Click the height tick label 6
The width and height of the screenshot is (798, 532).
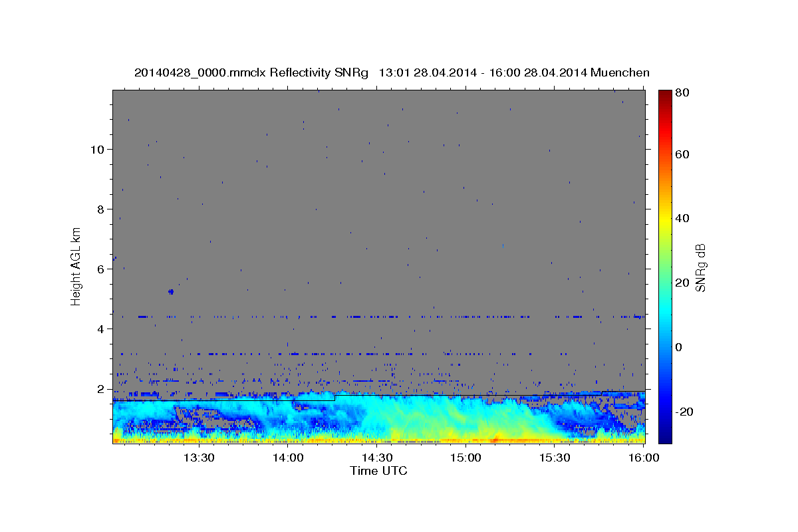101,269
